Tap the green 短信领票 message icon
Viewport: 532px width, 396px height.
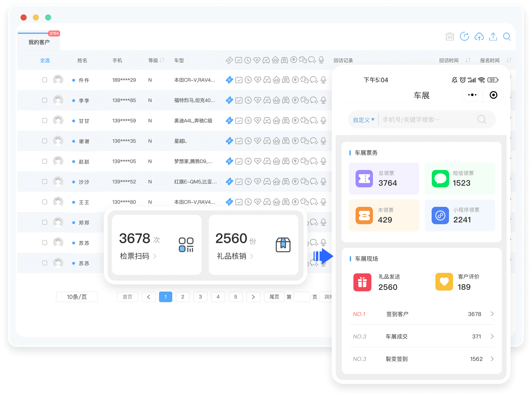440,179
